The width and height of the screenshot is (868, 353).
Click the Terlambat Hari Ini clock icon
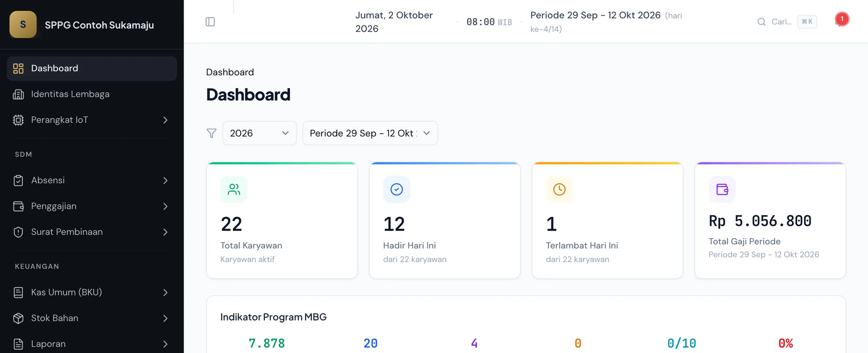(559, 189)
